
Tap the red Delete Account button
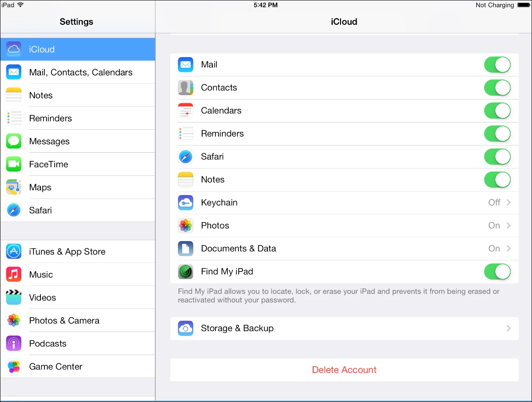pos(344,370)
